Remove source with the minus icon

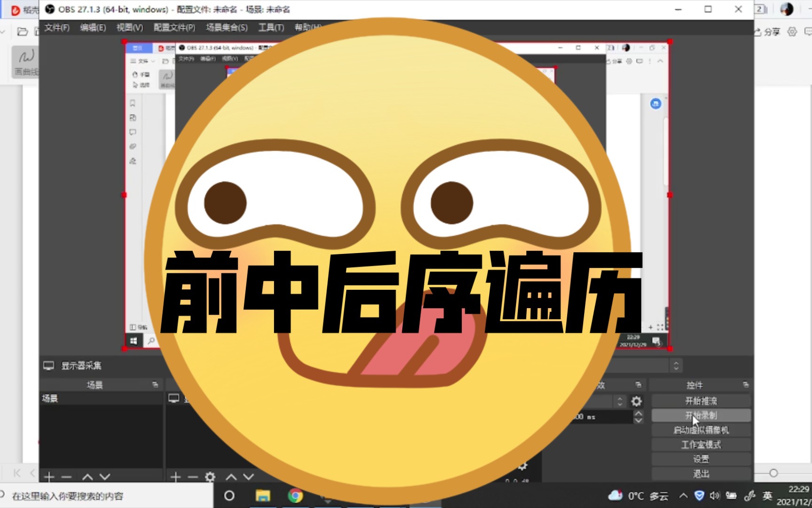193,477
